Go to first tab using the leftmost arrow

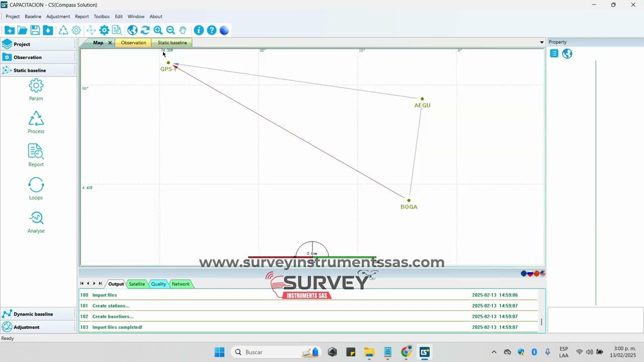[82, 284]
